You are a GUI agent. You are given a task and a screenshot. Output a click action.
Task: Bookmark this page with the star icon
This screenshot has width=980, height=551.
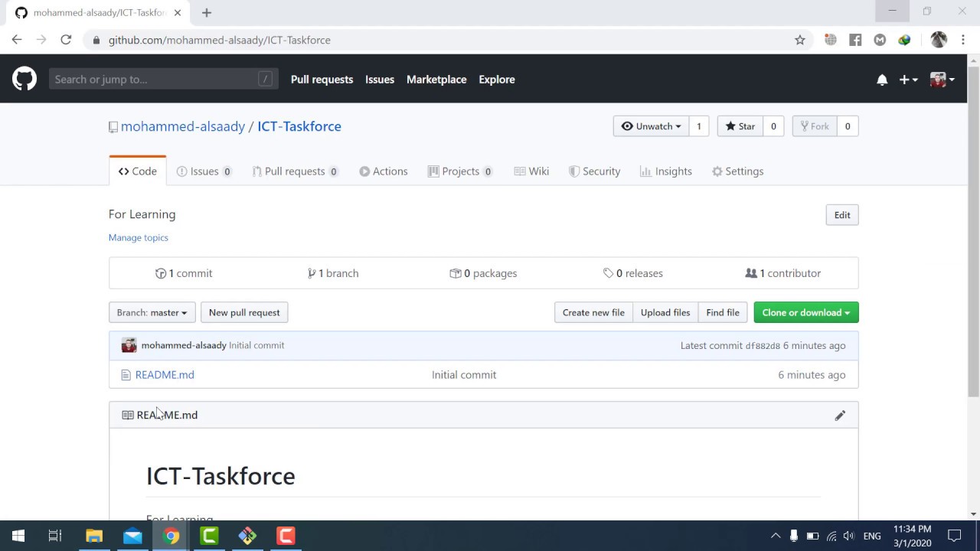click(x=800, y=40)
